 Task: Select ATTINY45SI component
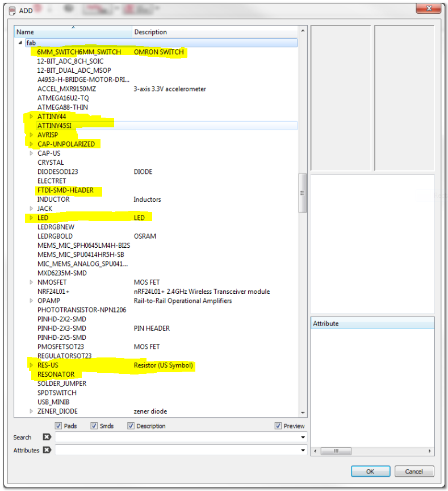coord(55,126)
